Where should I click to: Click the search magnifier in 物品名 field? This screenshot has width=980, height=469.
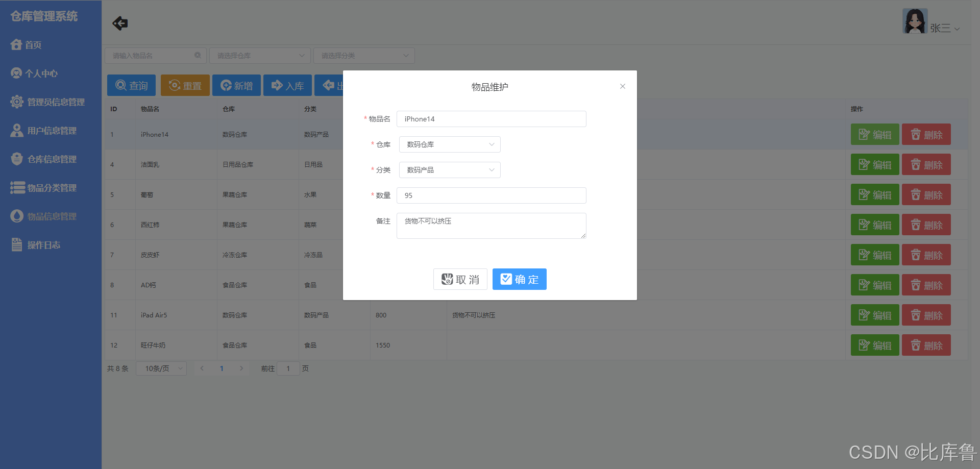tap(198, 55)
